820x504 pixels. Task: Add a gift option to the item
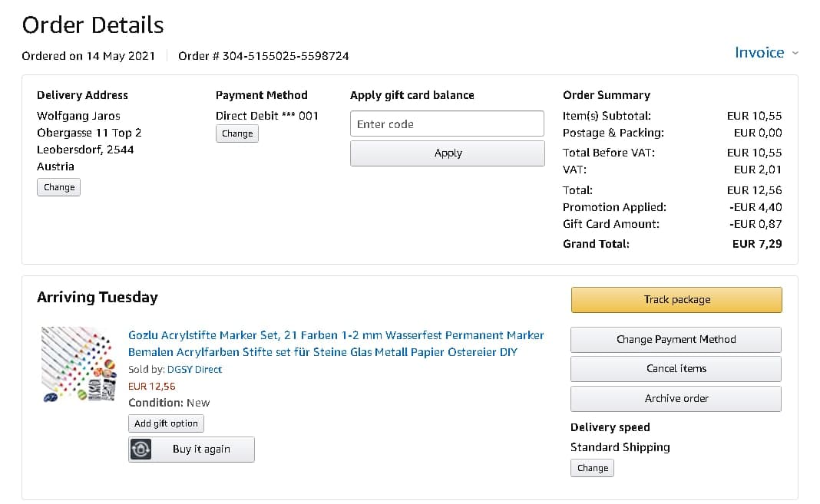[x=166, y=423]
